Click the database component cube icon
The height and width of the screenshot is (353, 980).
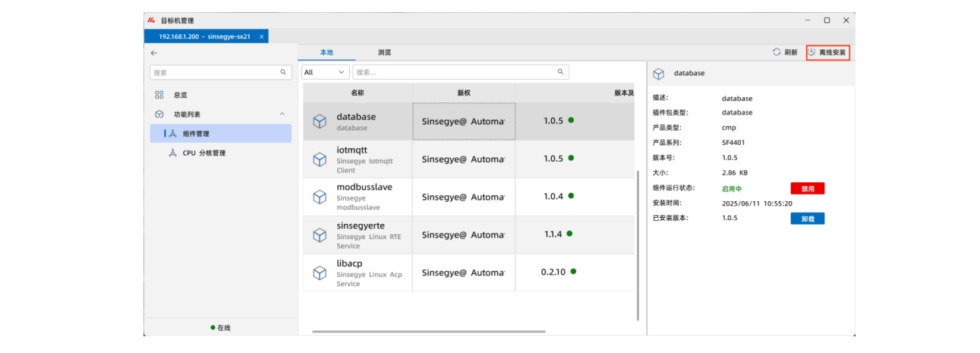point(320,121)
